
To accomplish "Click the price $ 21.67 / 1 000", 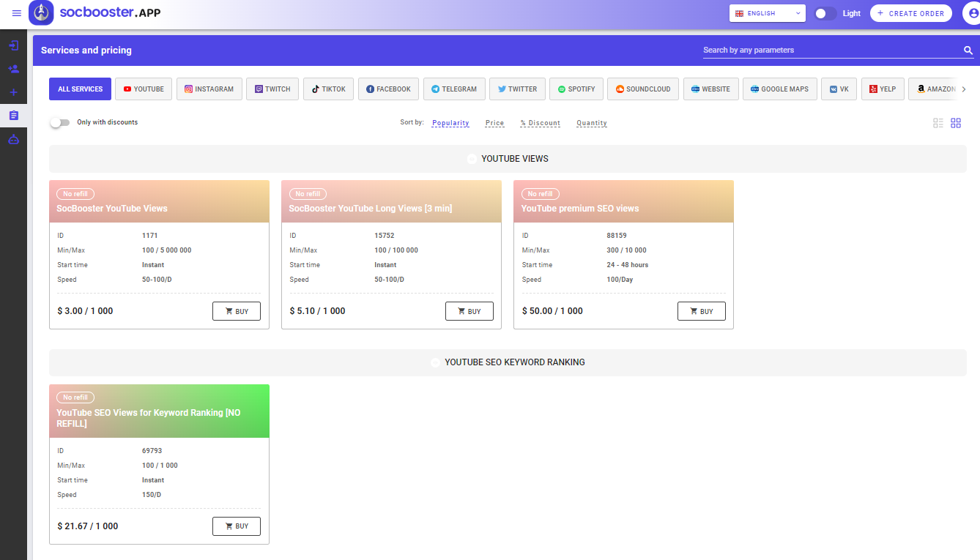I will click(88, 526).
